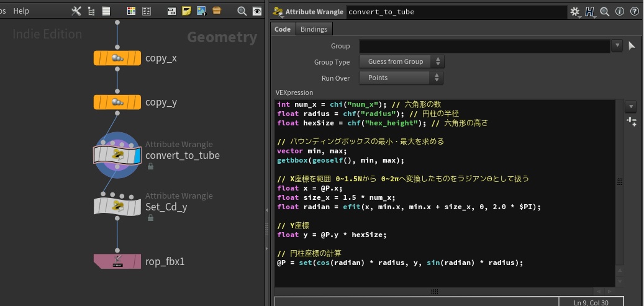Screen dimensions: 644x306
Task: Click the lock badge under Set_Cd_y
Action: (x=150, y=218)
